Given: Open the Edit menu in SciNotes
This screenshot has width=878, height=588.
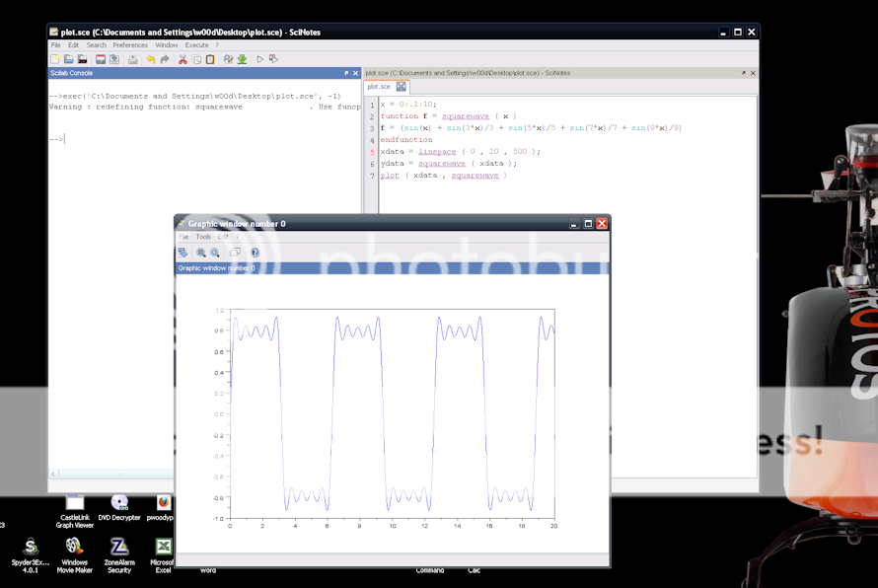Looking at the screenshot, I should point(73,45).
